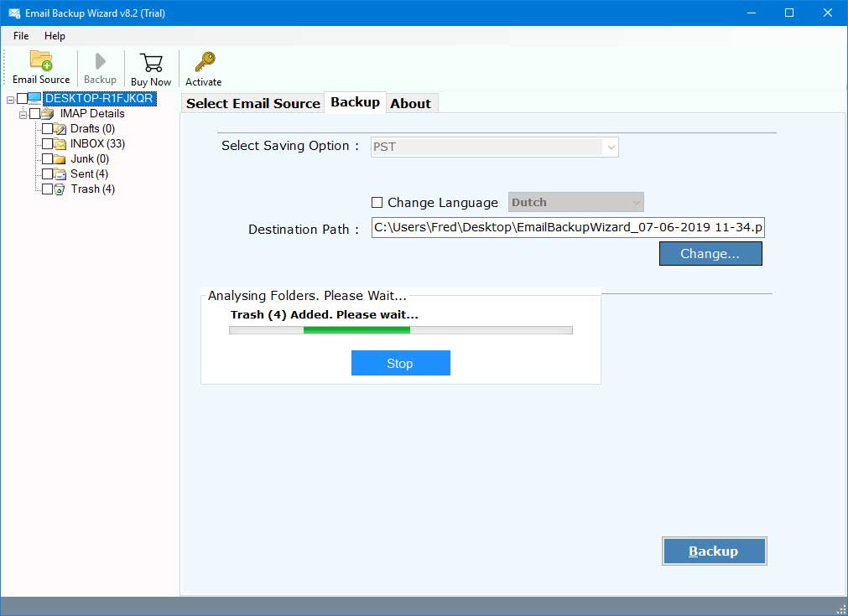Select the IMAP Details tree label

[92, 113]
